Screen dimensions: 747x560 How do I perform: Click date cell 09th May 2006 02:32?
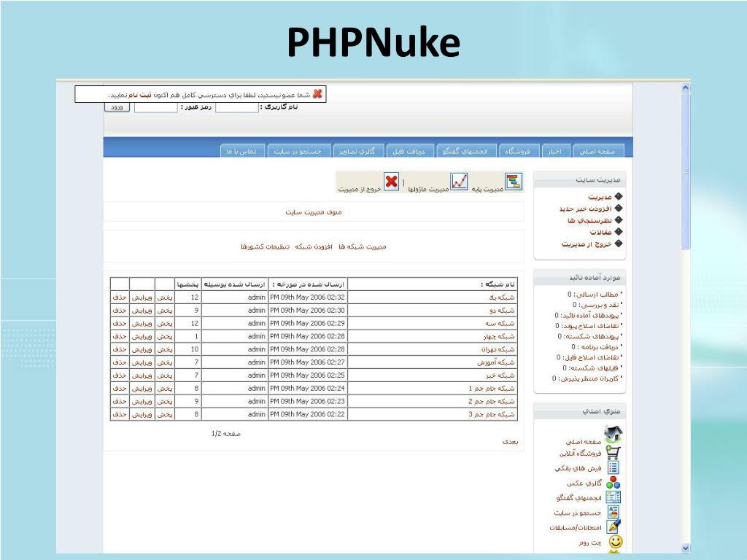[307, 297]
